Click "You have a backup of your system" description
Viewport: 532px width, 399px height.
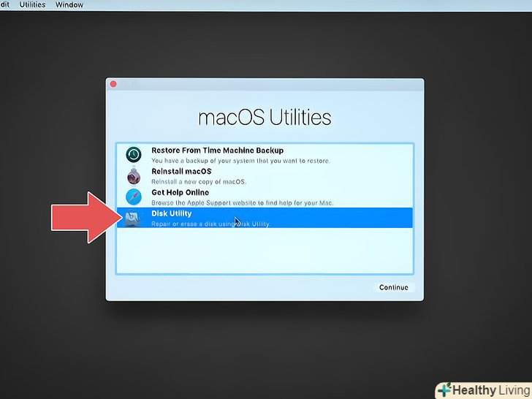(x=240, y=161)
